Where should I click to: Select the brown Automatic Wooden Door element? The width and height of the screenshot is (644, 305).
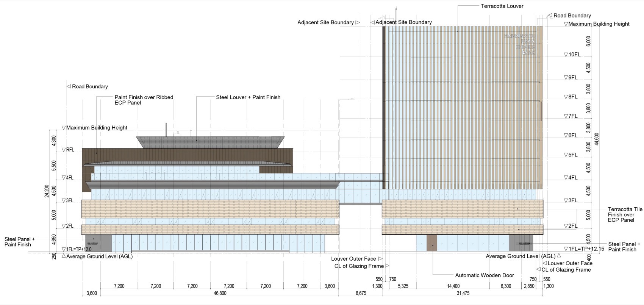coord(432,243)
